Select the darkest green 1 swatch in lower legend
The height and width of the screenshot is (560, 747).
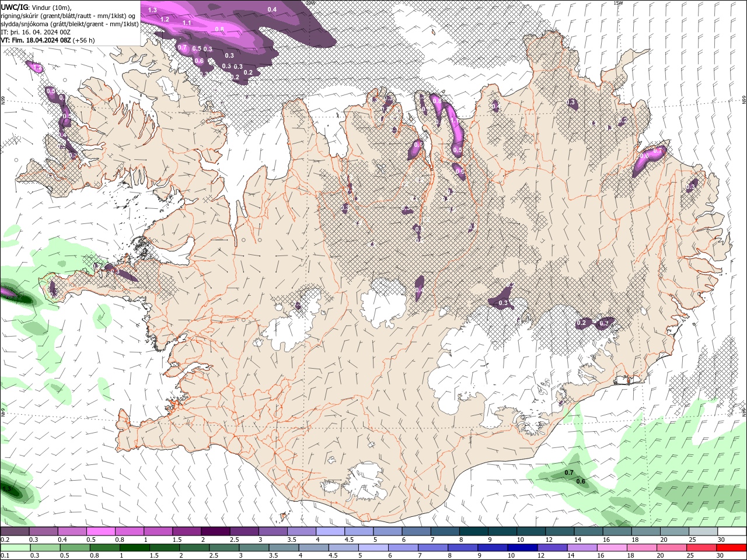point(134,548)
